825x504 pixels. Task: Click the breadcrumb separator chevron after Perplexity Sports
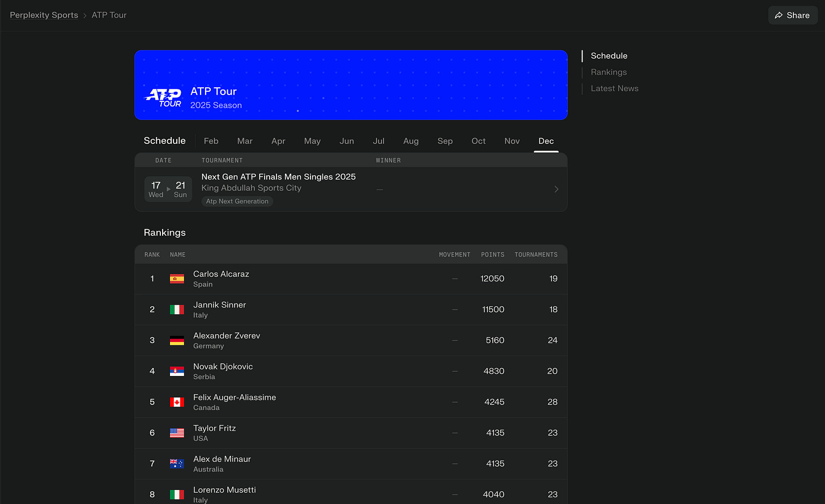tap(85, 15)
